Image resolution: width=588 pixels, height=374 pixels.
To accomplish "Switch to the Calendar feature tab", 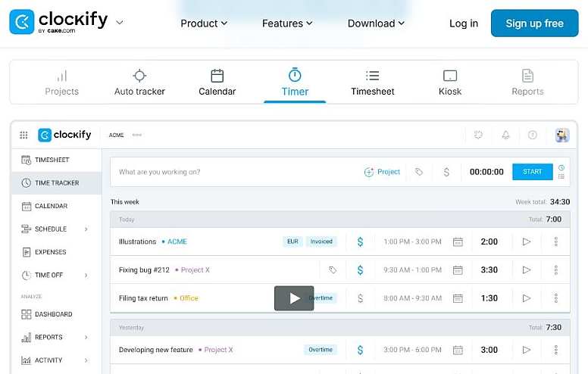I will 217,83.
